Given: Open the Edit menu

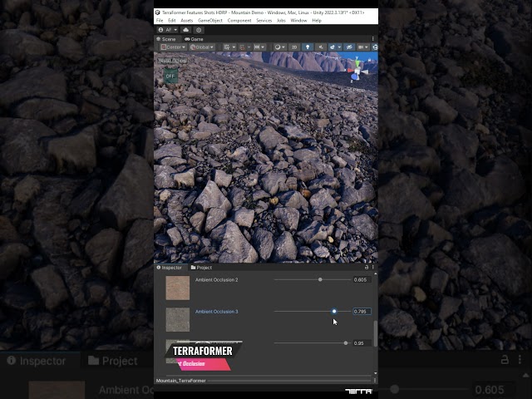Looking at the screenshot, I should [172, 20].
